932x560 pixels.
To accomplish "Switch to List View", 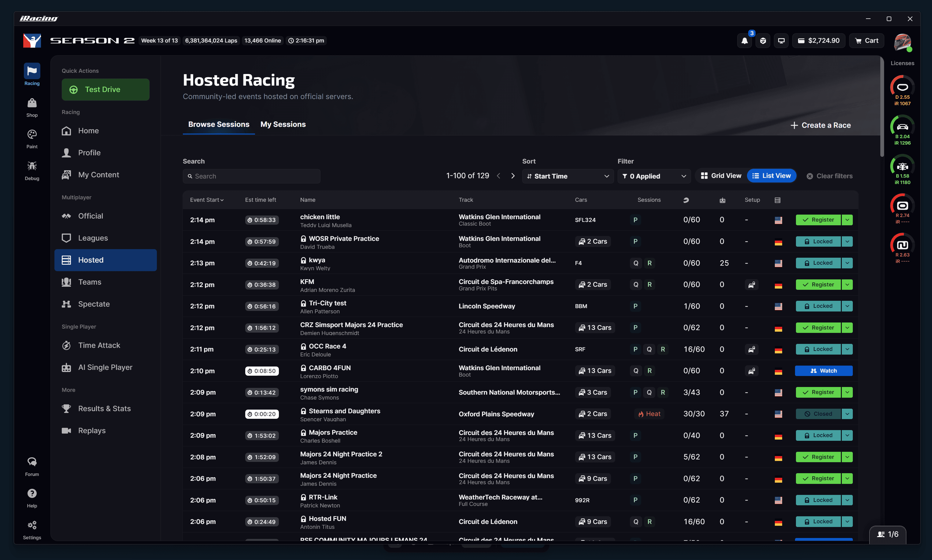I will point(771,176).
